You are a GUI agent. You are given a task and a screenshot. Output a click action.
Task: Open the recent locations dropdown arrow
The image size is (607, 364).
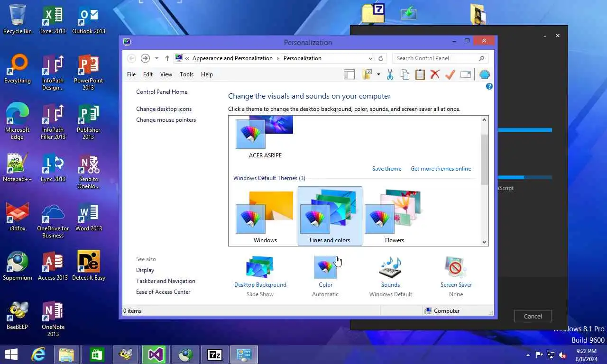156,58
